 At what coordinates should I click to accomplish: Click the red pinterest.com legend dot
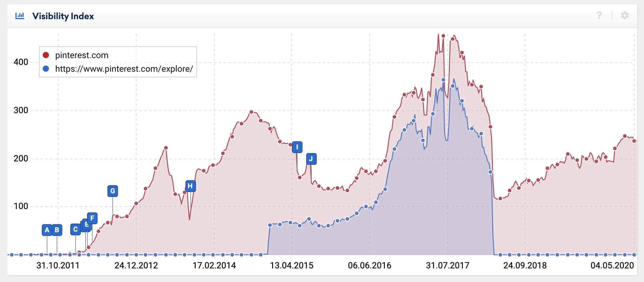46,55
